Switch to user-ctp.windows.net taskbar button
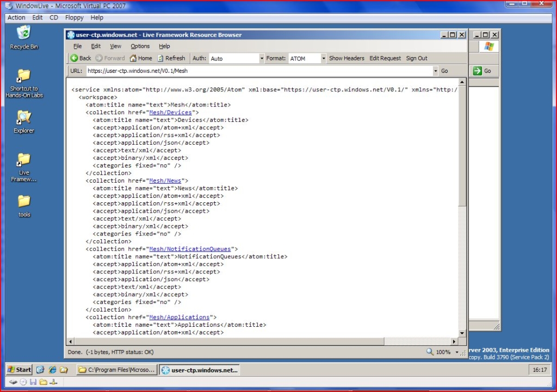557x392 pixels. (x=199, y=370)
